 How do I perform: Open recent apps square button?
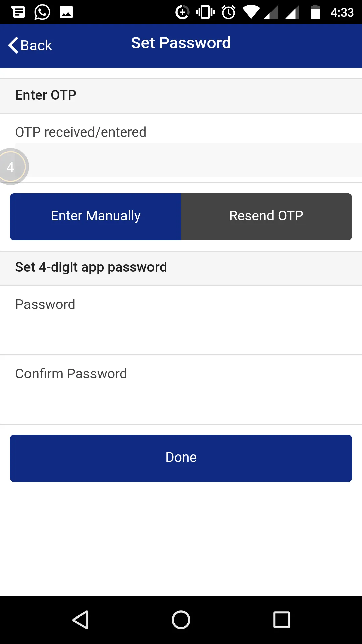(x=282, y=620)
